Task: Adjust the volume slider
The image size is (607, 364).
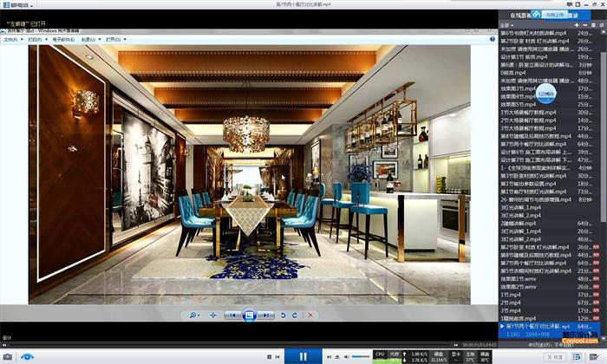Action: click(361, 357)
